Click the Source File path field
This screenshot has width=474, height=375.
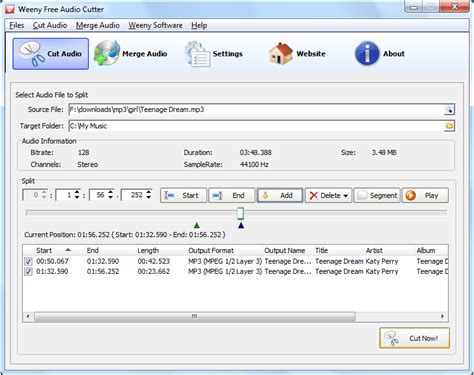coord(256,110)
